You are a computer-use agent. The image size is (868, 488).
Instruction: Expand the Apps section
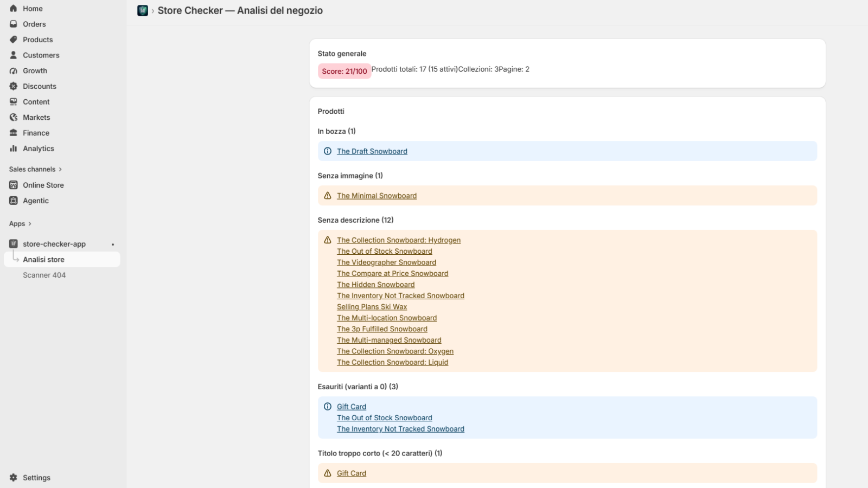coord(20,224)
